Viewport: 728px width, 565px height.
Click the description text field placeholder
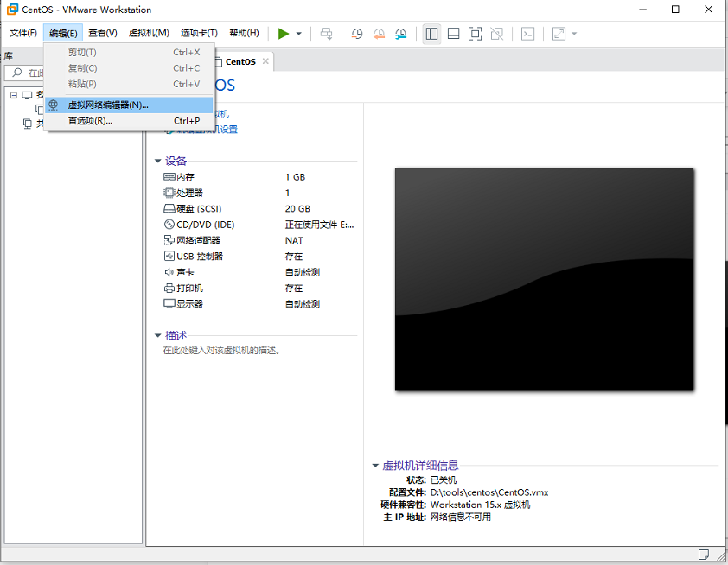221,350
